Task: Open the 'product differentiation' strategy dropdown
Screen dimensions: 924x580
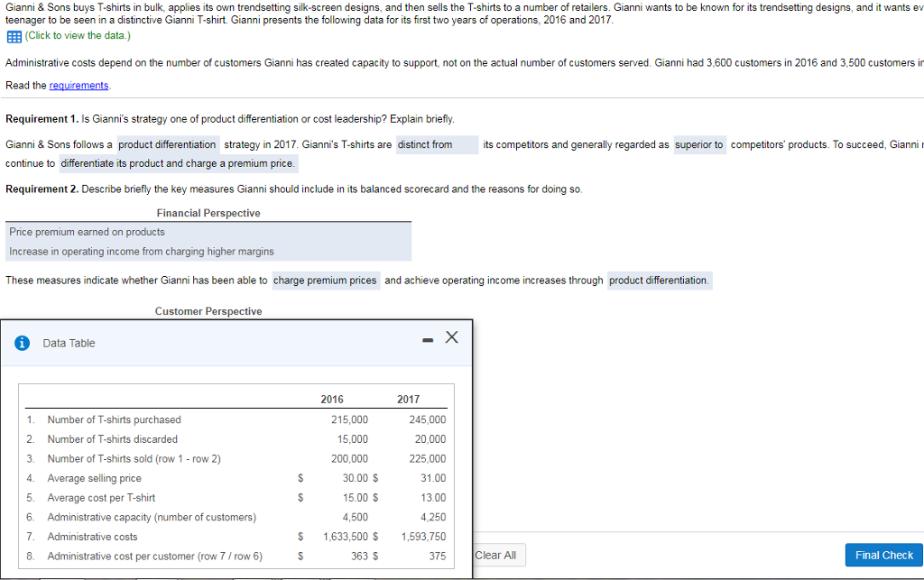Action: point(168,145)
